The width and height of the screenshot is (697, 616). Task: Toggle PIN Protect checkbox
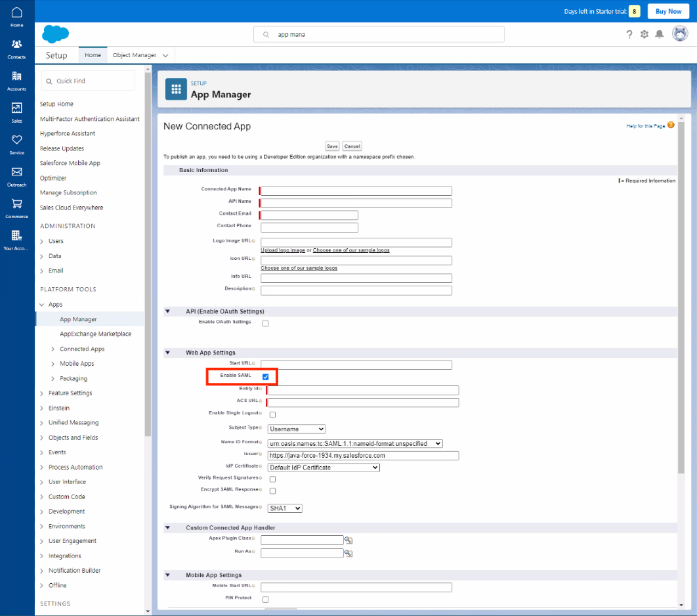265,599
